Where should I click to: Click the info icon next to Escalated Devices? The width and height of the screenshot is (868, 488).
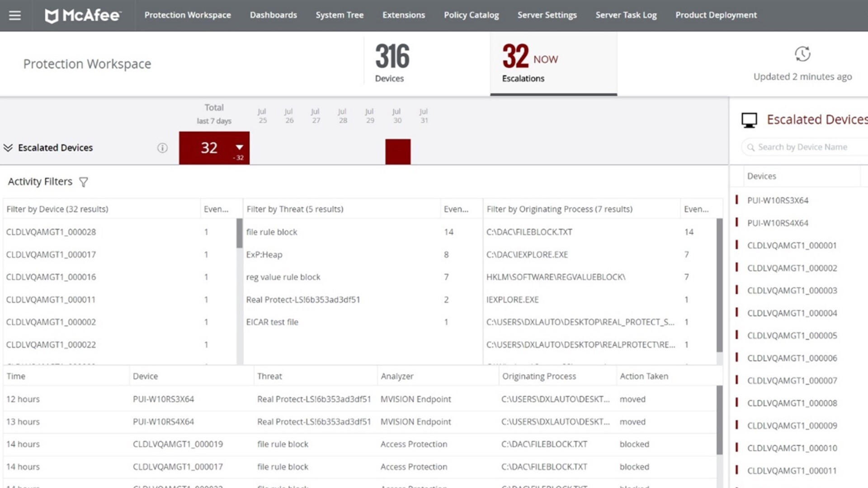tap(162, 148)
